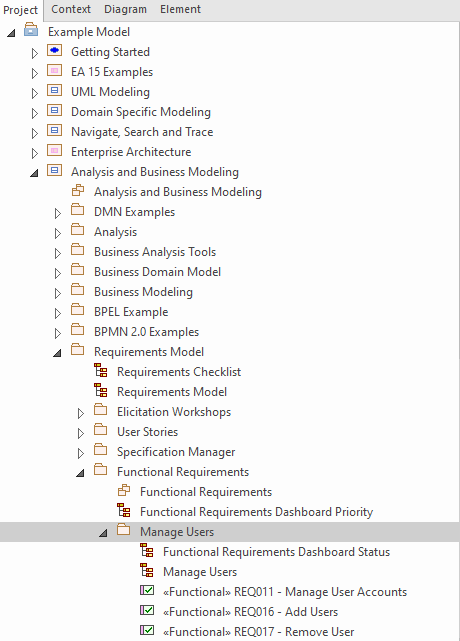Expand the User Stories folder
The image size is (460, 641).
coord(81,433)
